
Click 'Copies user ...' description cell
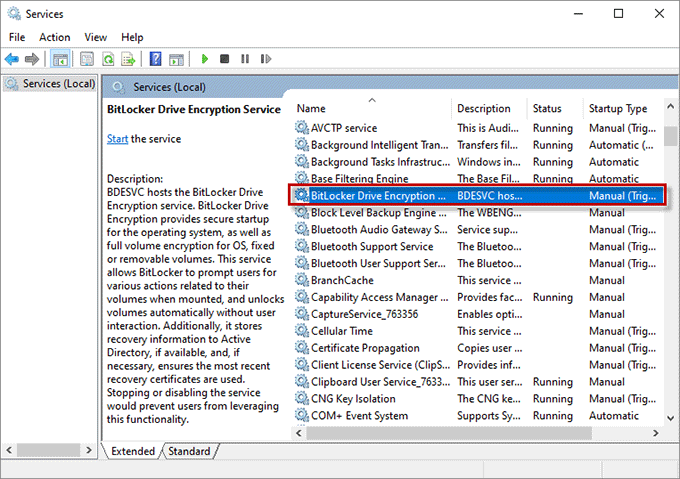490,348
